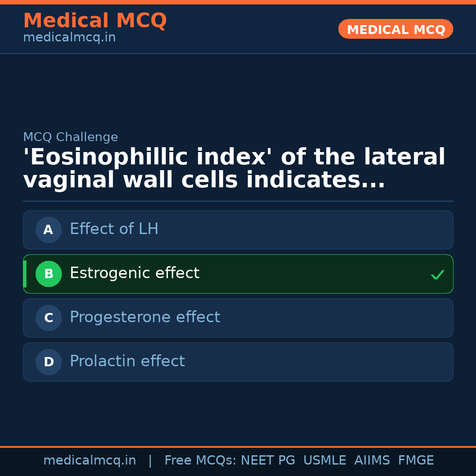Screen dimensions: 476x476
Task: Visit medicalmcq.in link under the header
Action: [x=69, y=38]
